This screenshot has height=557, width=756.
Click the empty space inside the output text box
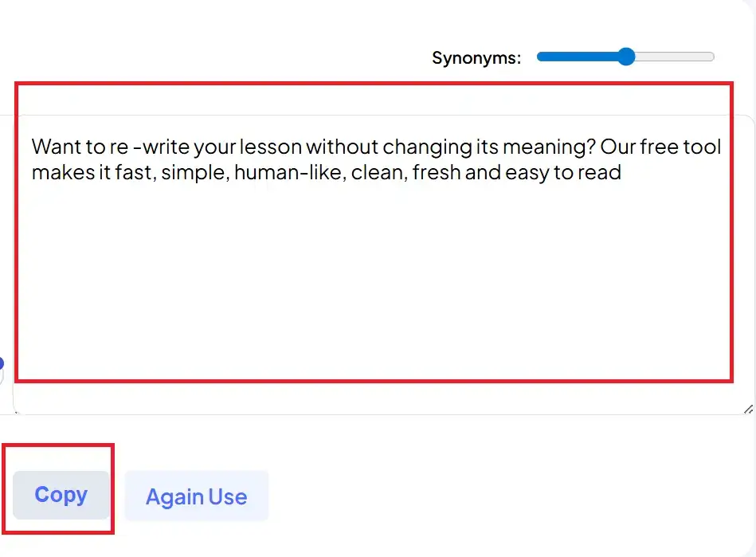click(x=373, y=287)
